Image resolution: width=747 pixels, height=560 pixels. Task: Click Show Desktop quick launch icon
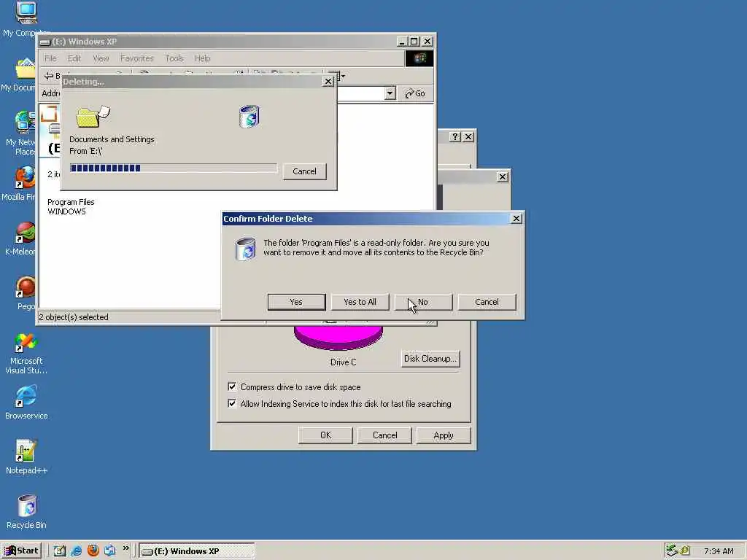pyautogui.click(x=60, y=551)
